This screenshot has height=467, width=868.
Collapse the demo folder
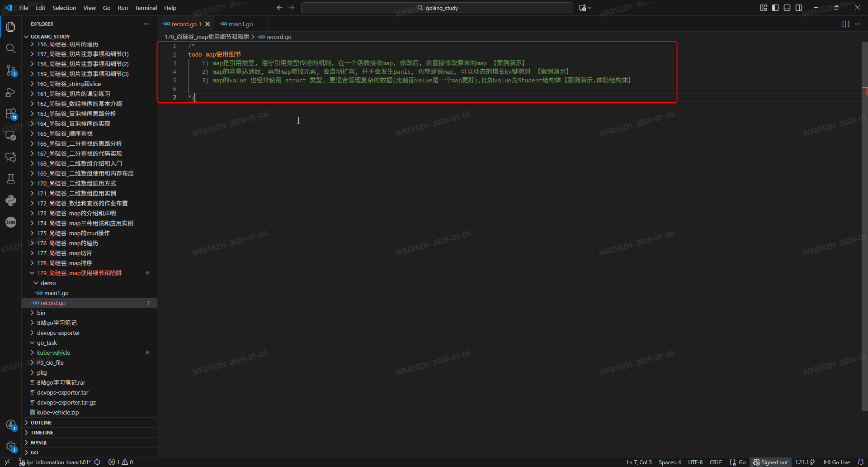[x=89, y=283]
